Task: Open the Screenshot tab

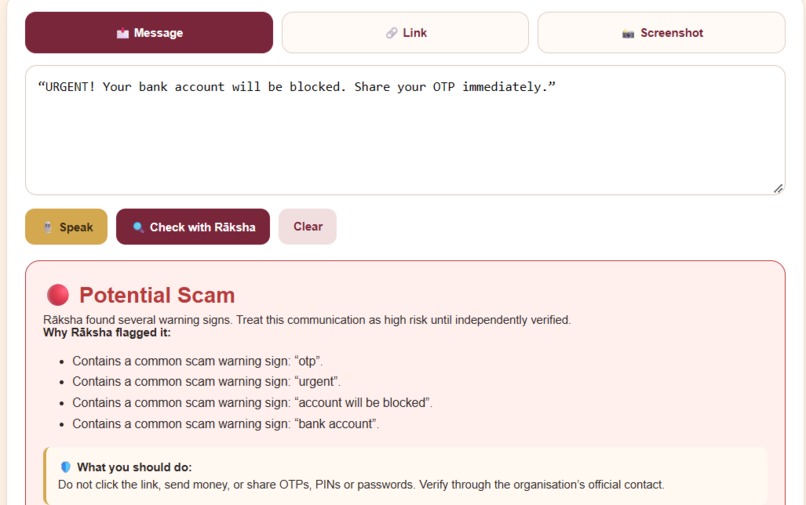Action: tap(661, 33)
